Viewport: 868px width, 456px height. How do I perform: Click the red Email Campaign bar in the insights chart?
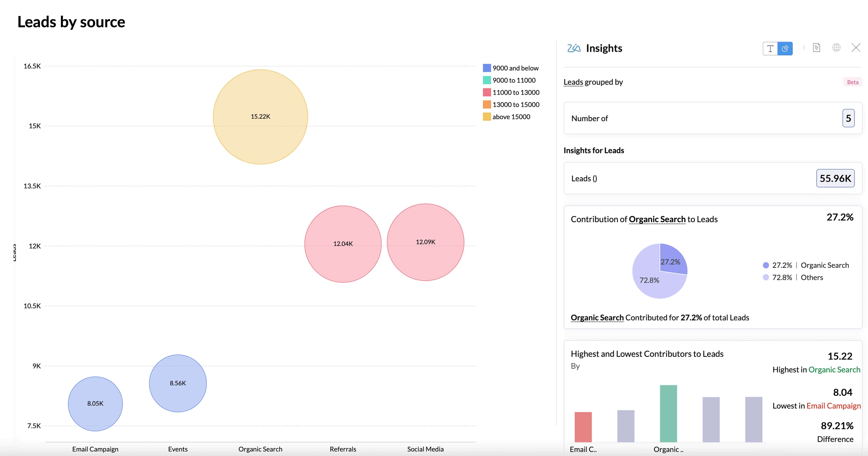point(583,427)
